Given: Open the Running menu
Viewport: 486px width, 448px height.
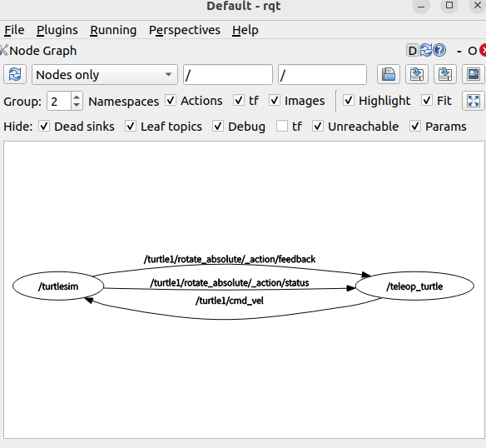Looking at the screenshot, I should (x=113, y=30).
